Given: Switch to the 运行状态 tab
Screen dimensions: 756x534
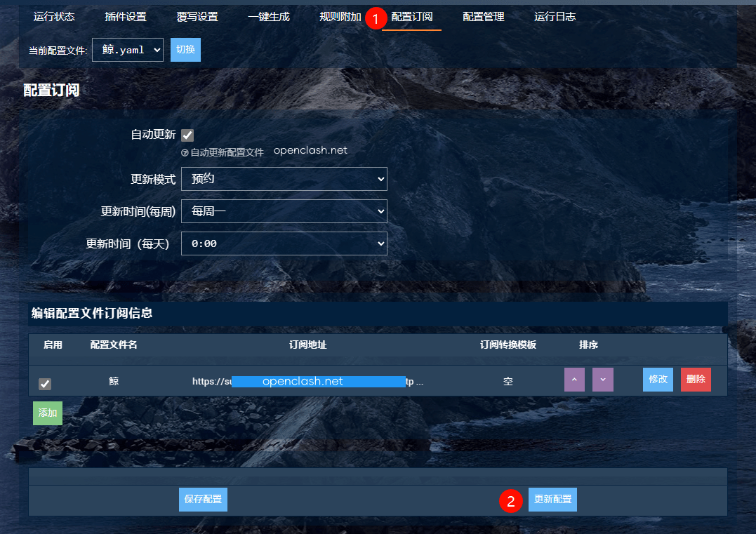Looking at the screenshot, I should click(54, 17).
